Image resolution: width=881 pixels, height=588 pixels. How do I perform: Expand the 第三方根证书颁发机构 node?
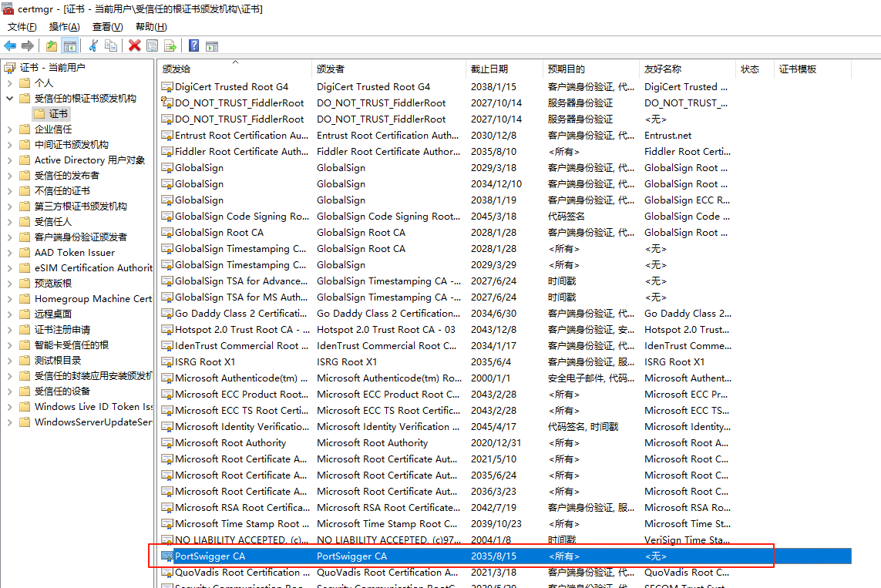tap(9, 206)
